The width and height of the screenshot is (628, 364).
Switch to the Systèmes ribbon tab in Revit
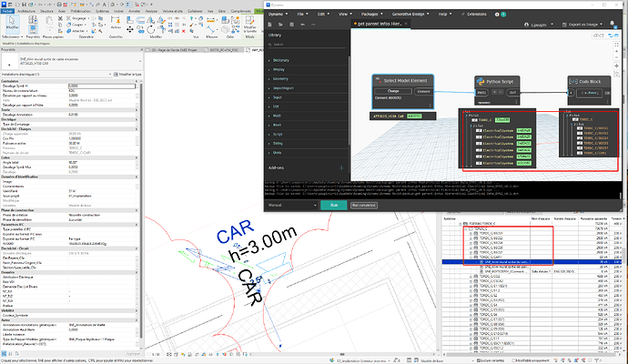point(103,11)
